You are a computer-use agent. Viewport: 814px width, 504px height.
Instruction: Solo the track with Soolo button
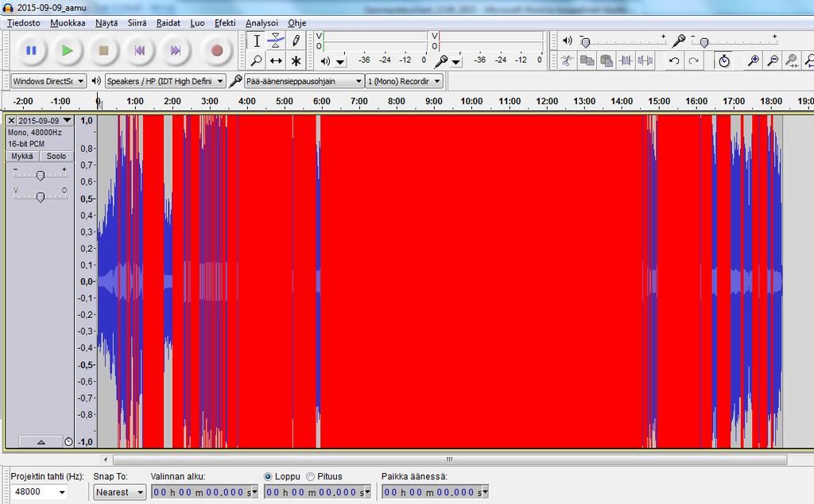(x=56, y=157)
